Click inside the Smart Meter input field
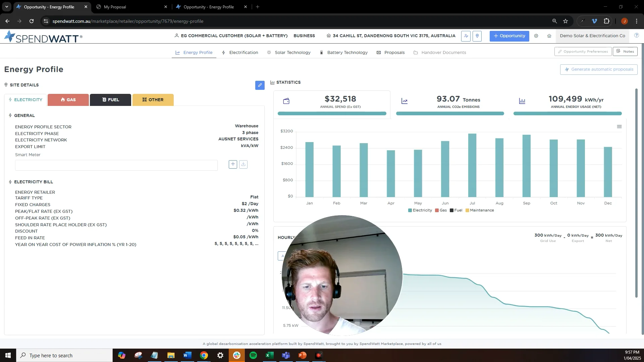 (x=116, y=165)
